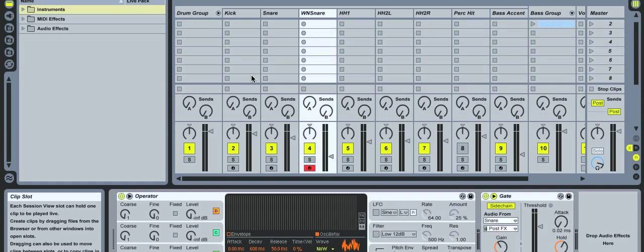Toggle the Filter on switch
Image resolution: width=644 pixels, height=252 pixels.
376,234
